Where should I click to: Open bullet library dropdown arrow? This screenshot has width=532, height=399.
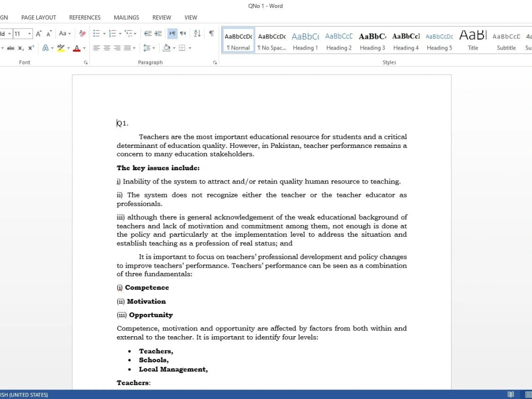[104, 34]
